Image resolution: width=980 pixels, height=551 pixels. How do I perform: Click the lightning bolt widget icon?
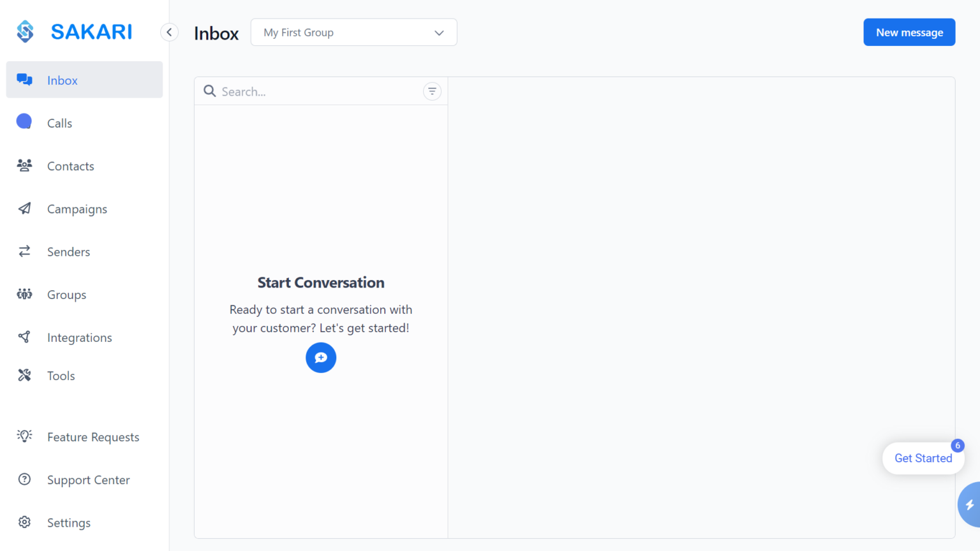coord(969,505)
